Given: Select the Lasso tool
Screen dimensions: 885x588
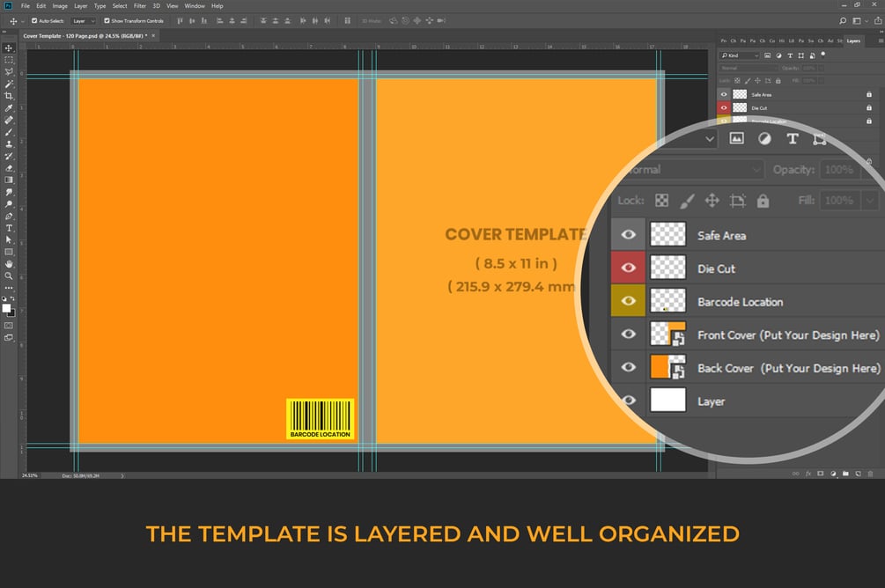Looking at the screenshot, I should tap(9, 72).
